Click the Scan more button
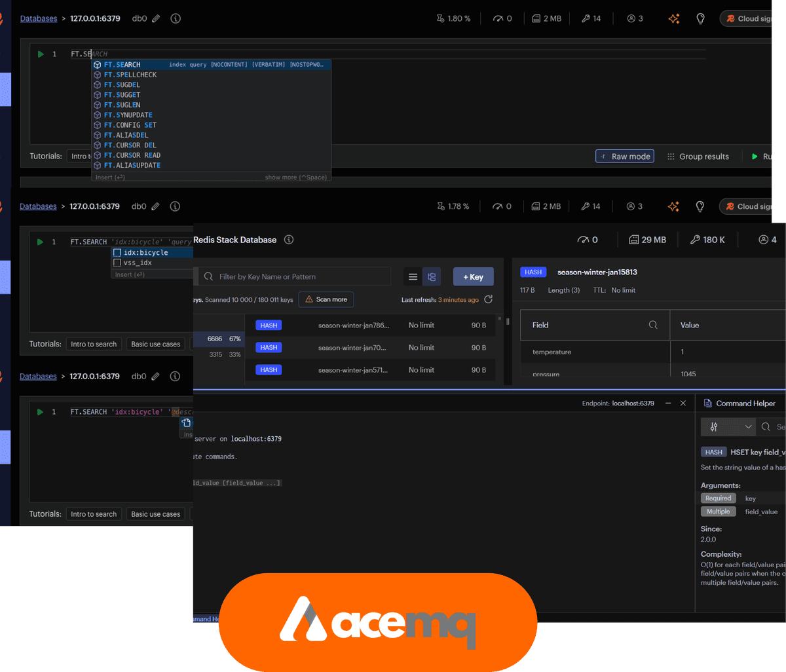The width and height of the screenshot is (786, 672). [326, 299]
